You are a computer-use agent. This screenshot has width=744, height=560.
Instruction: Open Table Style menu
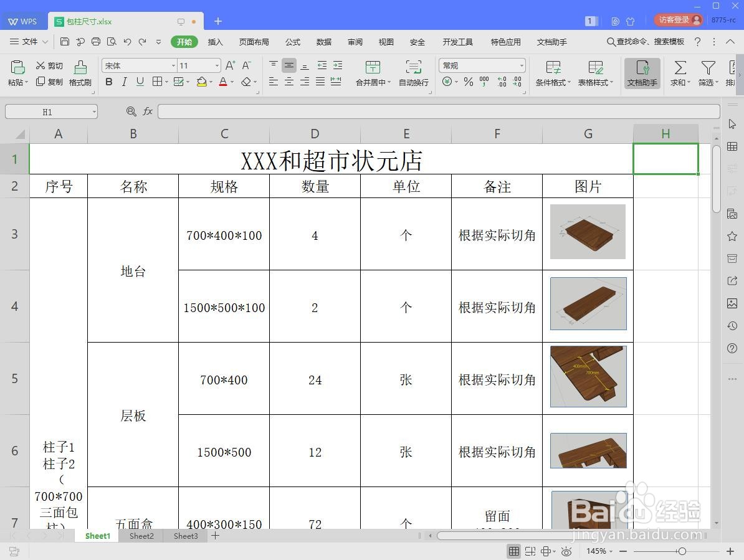click(x=596, y=73)
